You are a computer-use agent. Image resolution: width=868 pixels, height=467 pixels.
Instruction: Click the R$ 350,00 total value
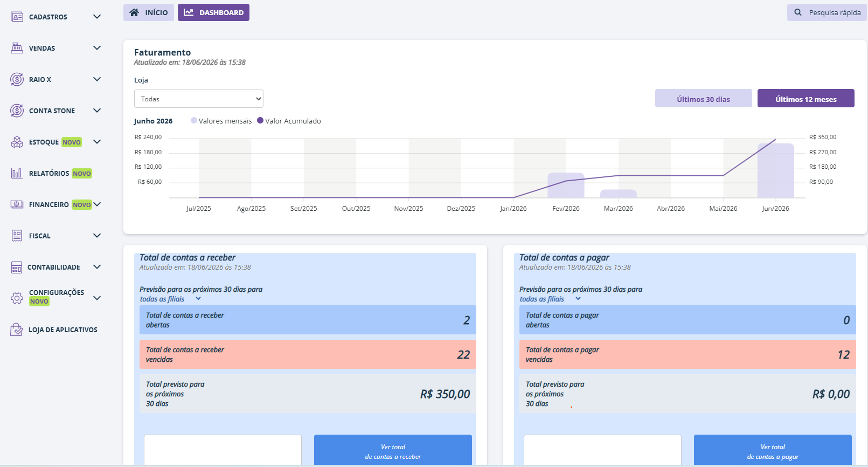pyautogui.click(x=445, y=394)
